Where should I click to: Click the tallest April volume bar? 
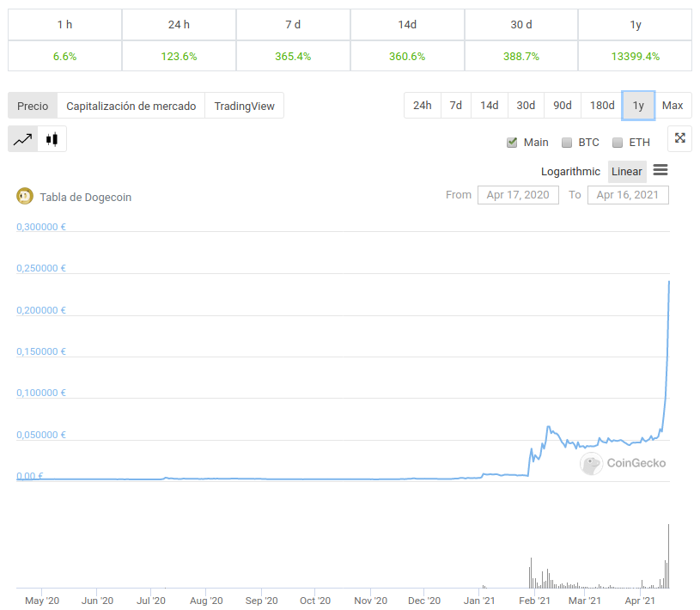[668, 556]
